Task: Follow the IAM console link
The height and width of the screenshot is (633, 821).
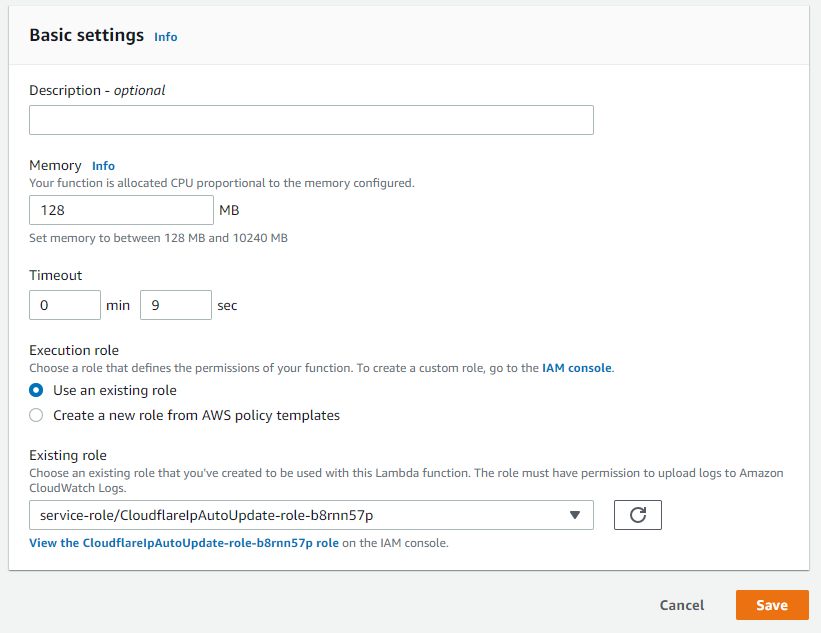Action: [x=576, y=368]
